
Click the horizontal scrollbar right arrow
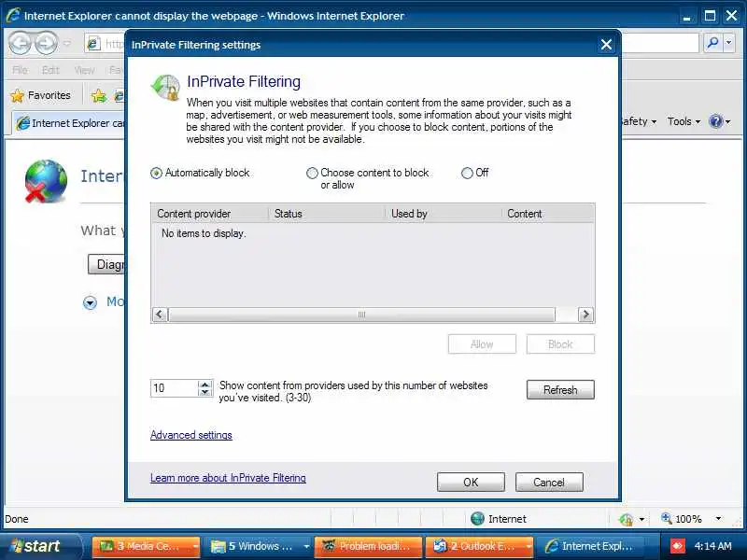(585, 315)
